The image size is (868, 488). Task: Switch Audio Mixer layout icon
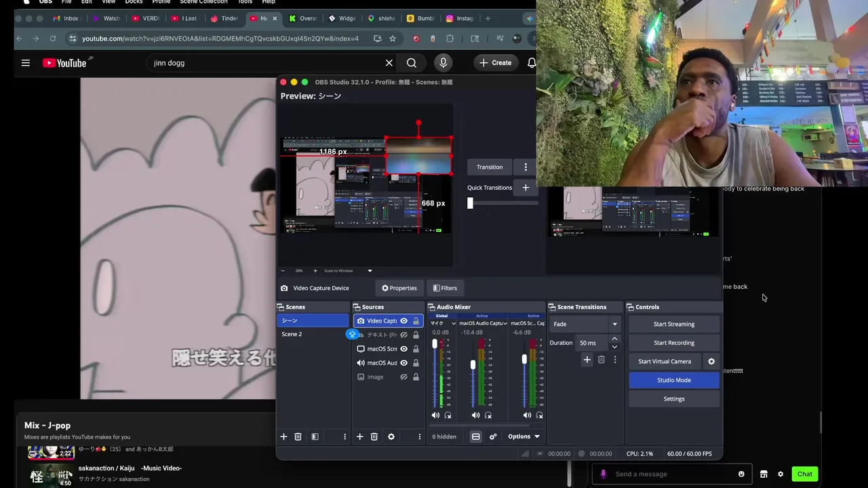[x=475, y=436]
